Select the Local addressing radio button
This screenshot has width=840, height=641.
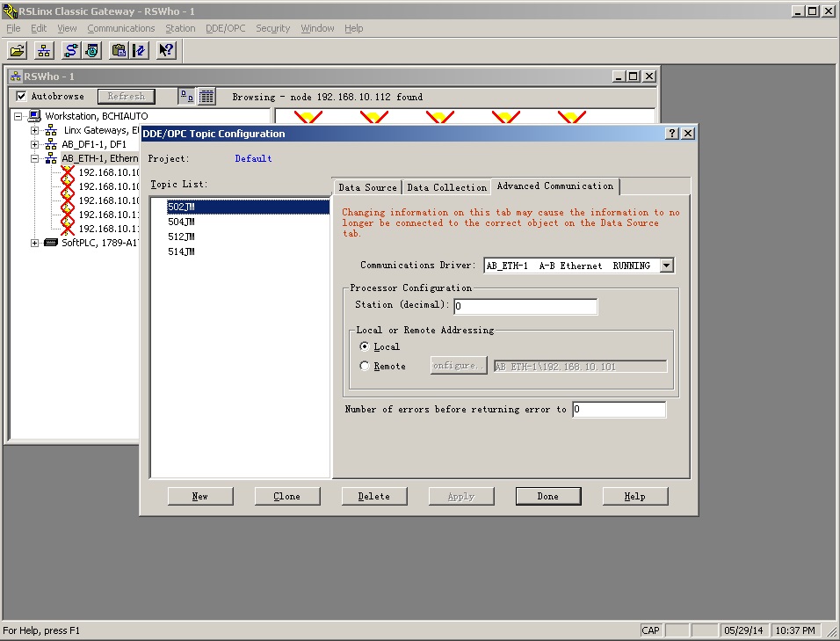pyautogui.click(x=365, y=346)
